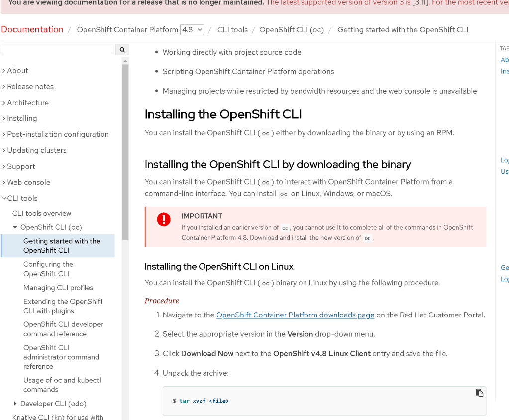Copy the tar xvzf command
509x420 pixels.
click(x=479, y=393)
